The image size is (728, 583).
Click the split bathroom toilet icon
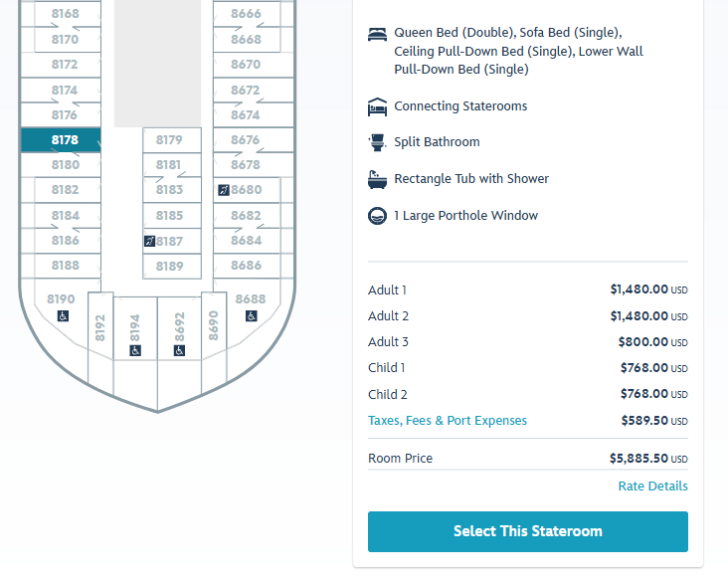coord(377,142)
